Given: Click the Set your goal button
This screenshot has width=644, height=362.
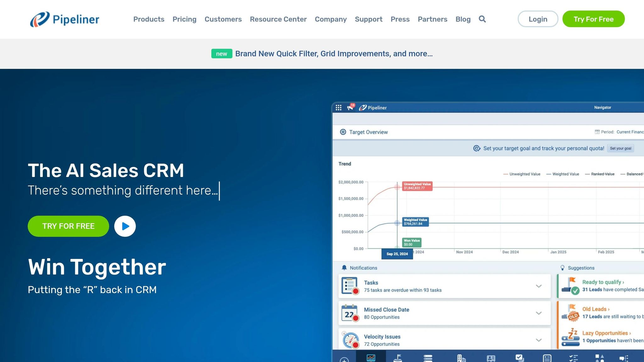Looking at the screenshot, I should click(x=621, y=148).
